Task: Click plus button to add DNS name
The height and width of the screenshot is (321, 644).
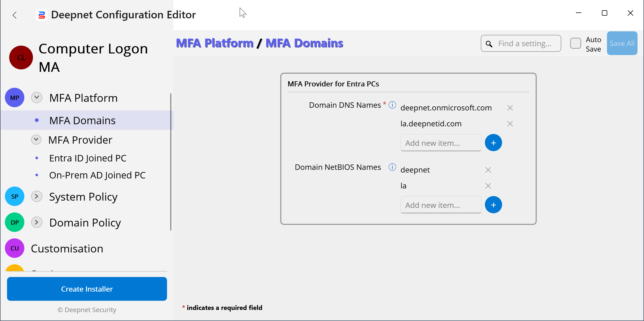Action: (493, 143)
